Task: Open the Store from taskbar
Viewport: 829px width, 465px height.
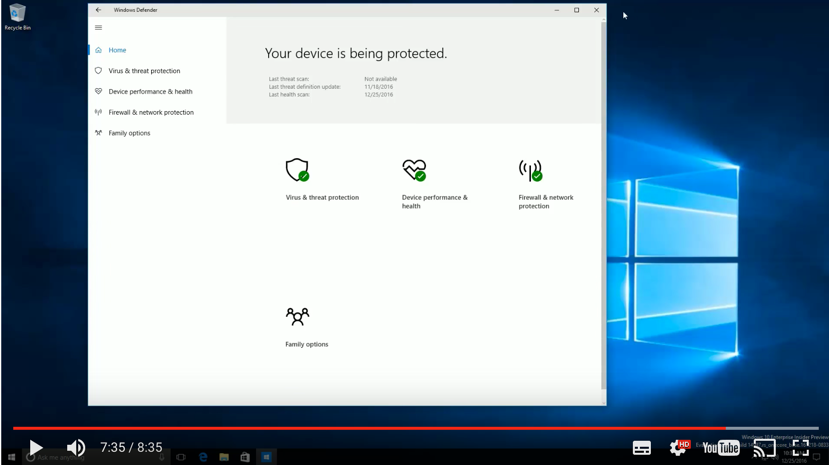Action: [245, 457]
